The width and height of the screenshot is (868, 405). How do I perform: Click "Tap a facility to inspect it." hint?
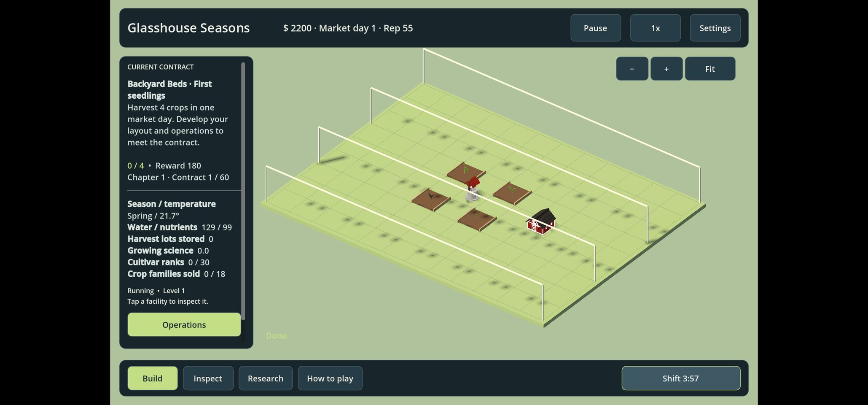point(168,301)
